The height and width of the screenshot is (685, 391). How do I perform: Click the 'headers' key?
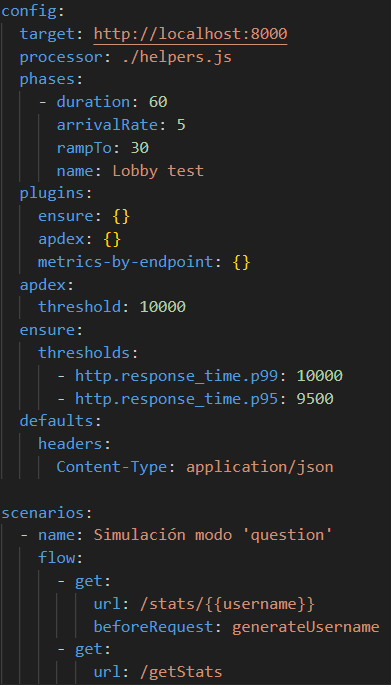pos(70,444)
